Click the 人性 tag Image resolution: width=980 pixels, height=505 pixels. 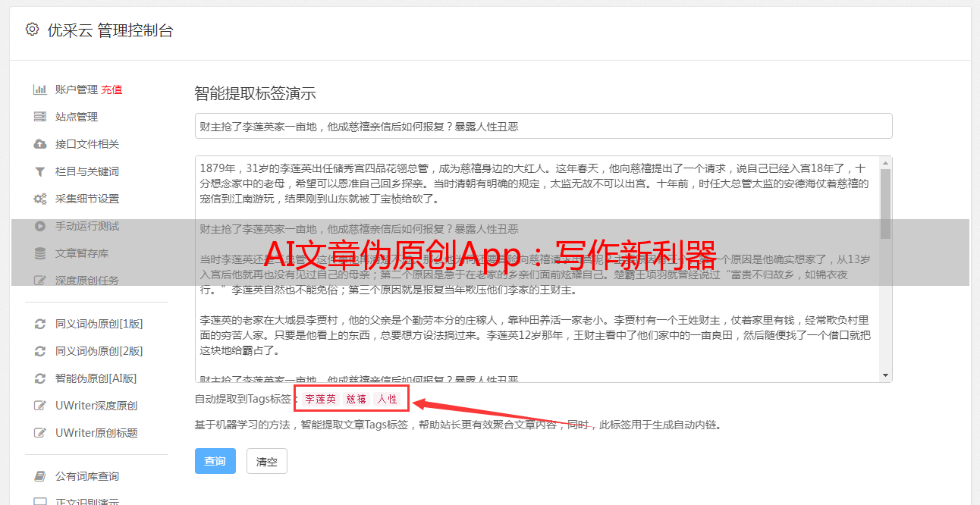(387, 399)
